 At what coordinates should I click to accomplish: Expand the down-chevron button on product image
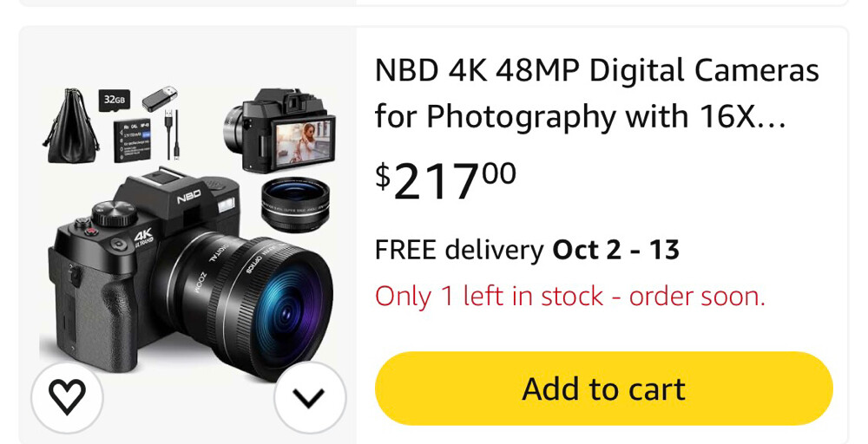point(310,397)
